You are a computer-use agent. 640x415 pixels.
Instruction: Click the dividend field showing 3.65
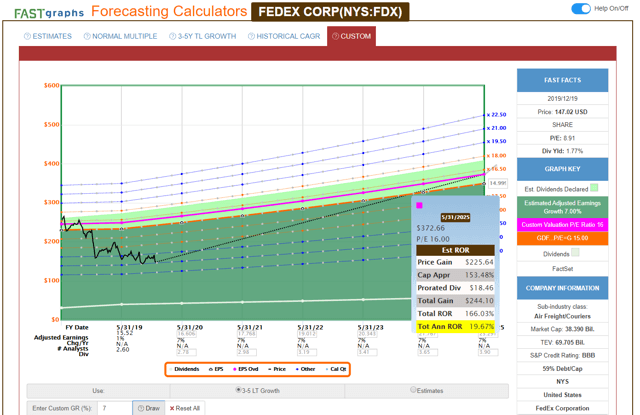pyautogui.click(x=427, y=352)
